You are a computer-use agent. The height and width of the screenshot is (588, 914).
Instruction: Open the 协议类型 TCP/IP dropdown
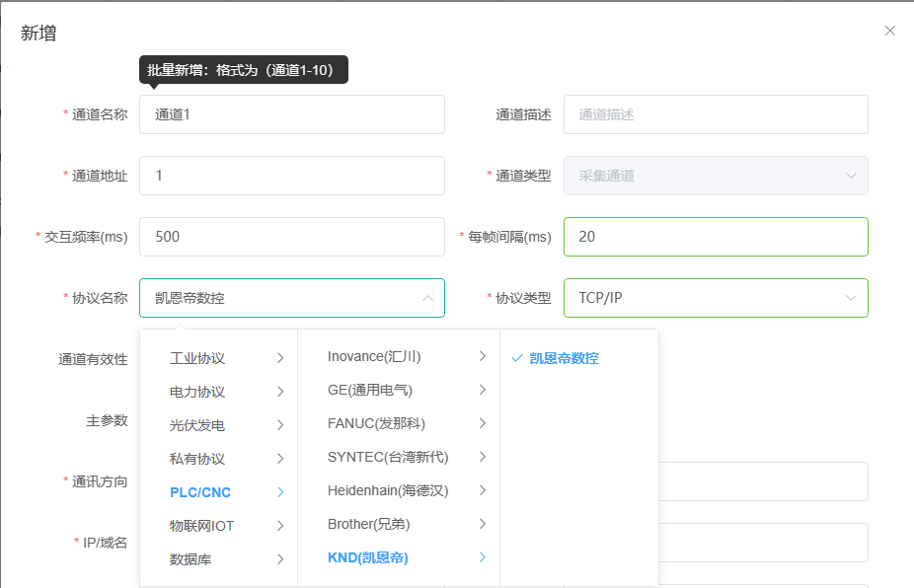(716, 298)
